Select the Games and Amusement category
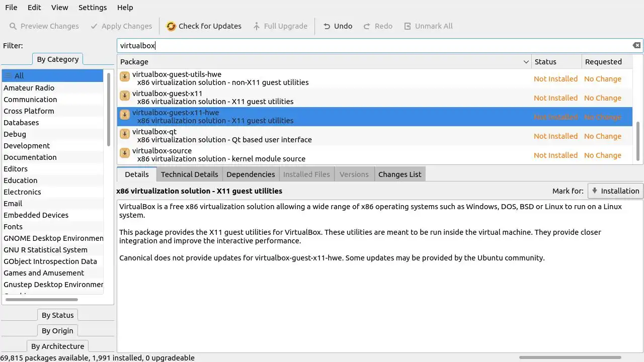The height and width of the screenshot is (362, 644). tap(52, 273)
